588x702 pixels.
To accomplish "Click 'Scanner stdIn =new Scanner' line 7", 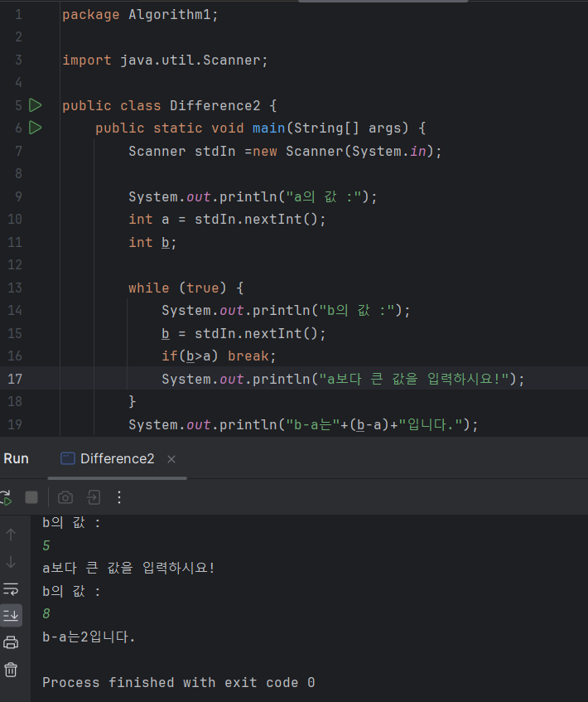I will pos(285,152).
